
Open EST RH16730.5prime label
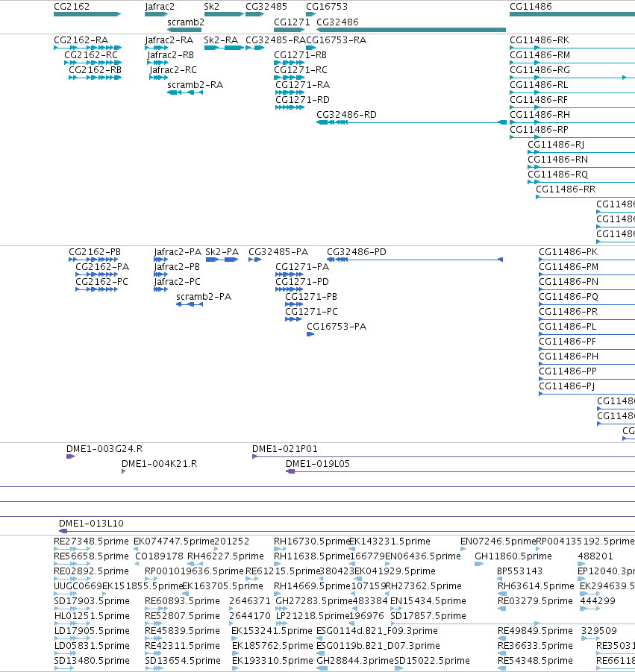coord(312,541)
